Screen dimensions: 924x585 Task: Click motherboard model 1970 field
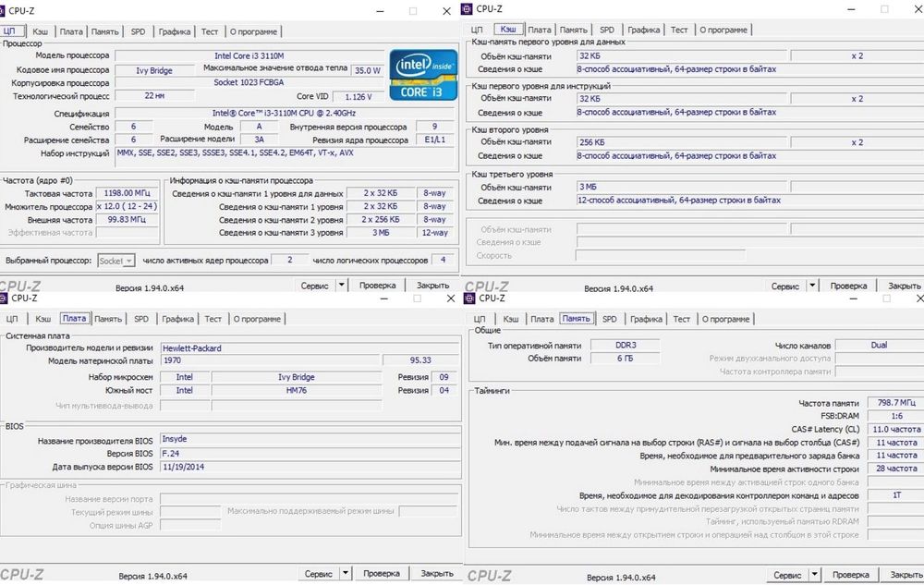point(271,360)
